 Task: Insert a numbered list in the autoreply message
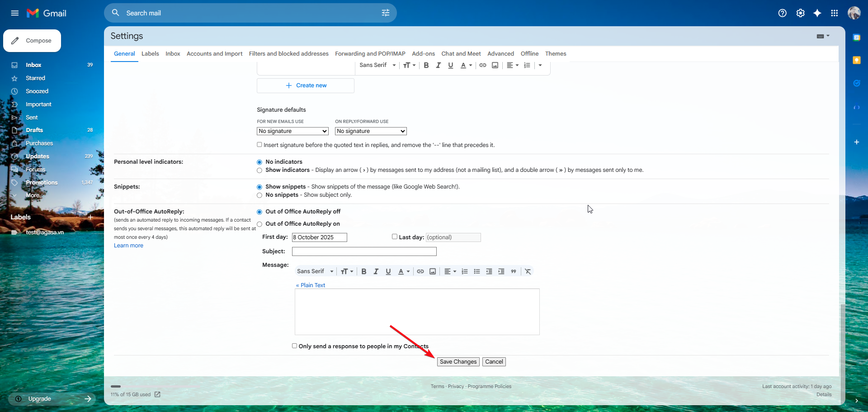pos(464,271)
